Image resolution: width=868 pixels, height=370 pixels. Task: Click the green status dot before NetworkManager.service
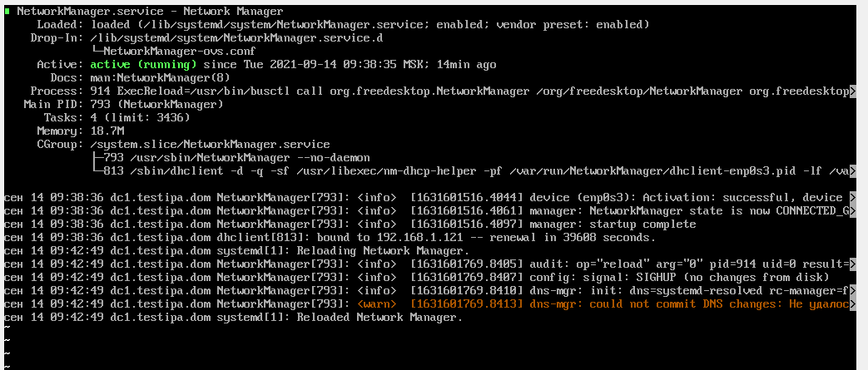[7, 12]
